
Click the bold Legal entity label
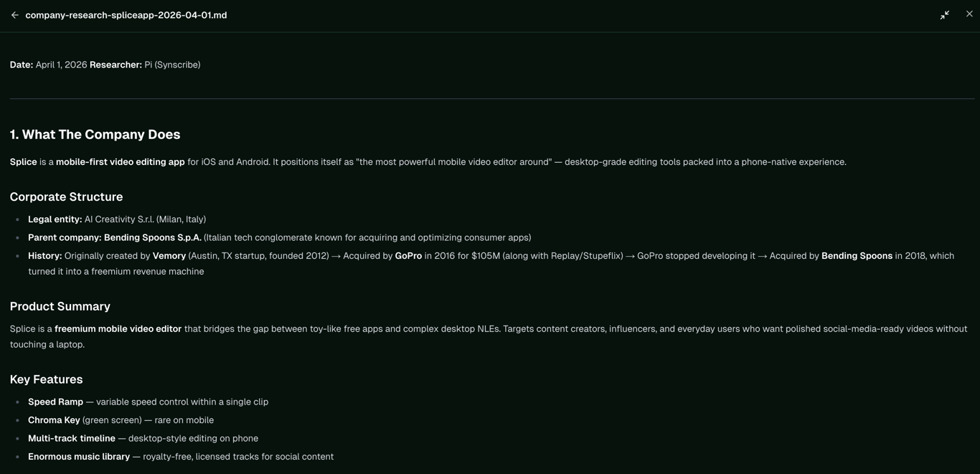55,219
